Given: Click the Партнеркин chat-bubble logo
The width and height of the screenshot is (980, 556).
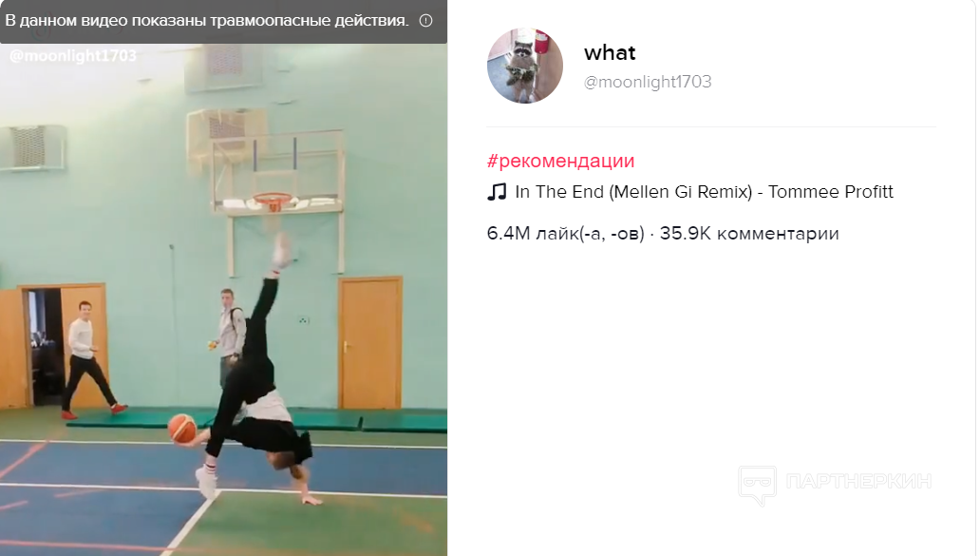Looking at the screenshot, I should tap(757, 484).
